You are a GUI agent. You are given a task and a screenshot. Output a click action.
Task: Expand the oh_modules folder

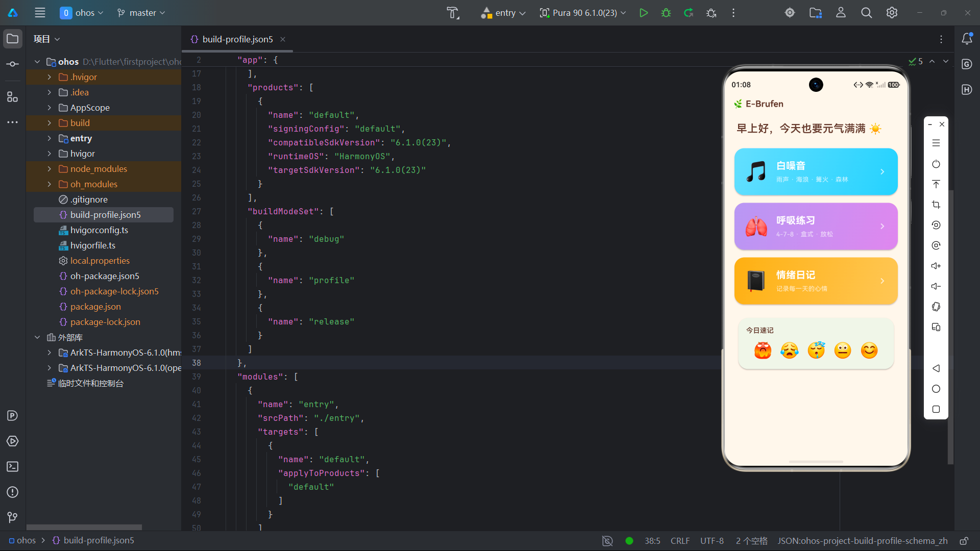tap(49, 184)
